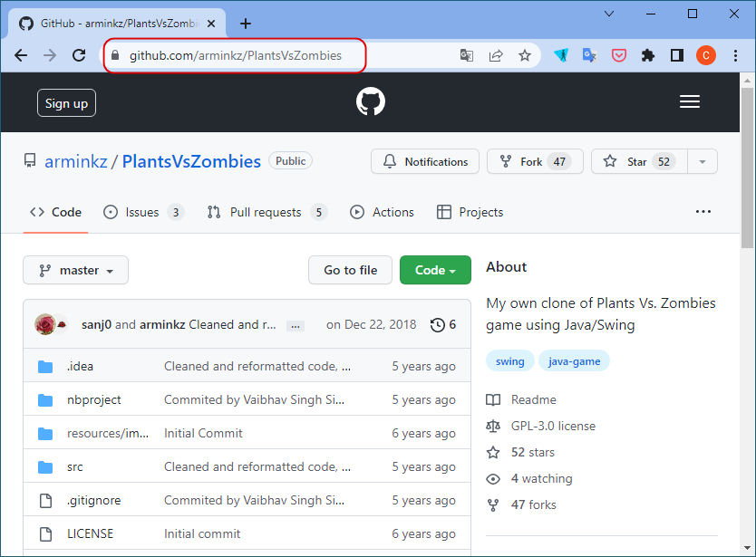Image resolution: width=756 pixels, height=557 pixels.
Task: Close the GitHub browser tab
Action: coord(211,24)
